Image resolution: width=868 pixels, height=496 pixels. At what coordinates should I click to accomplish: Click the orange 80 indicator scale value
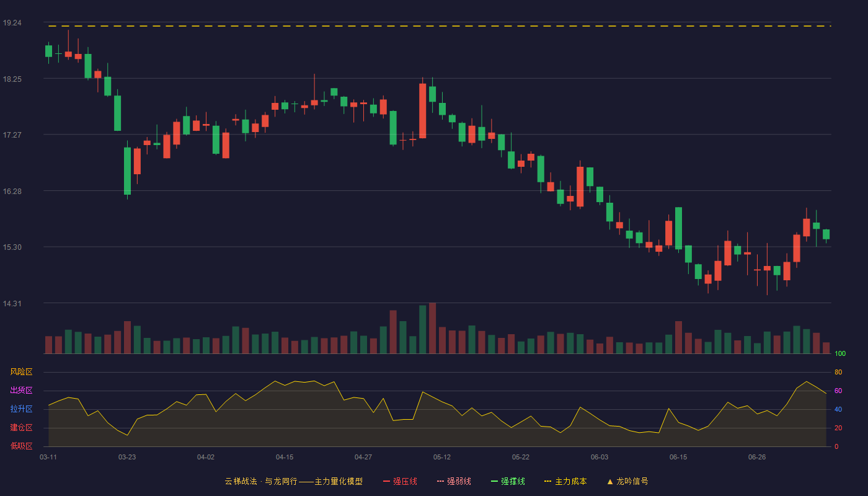click(838, 372)
